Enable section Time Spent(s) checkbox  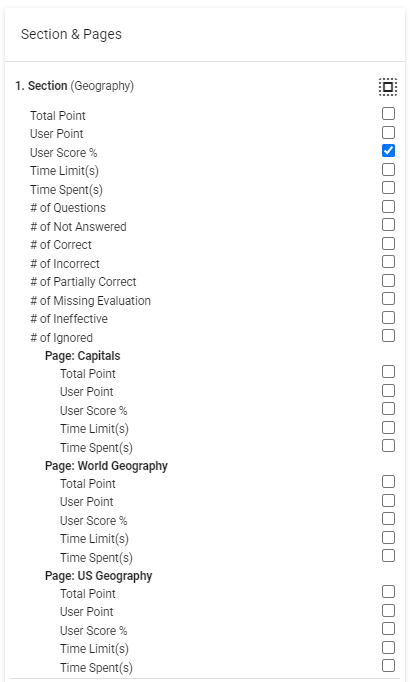tap(388, 187)
